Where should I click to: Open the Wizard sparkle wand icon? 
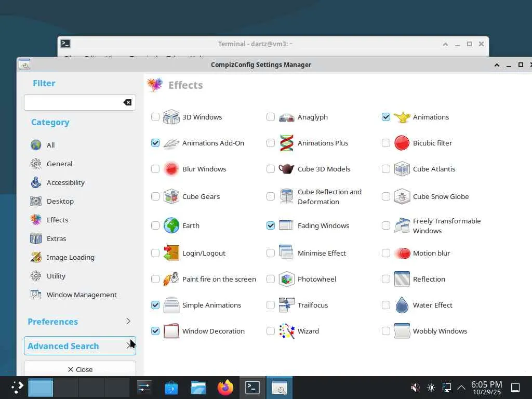click(286, 331)
